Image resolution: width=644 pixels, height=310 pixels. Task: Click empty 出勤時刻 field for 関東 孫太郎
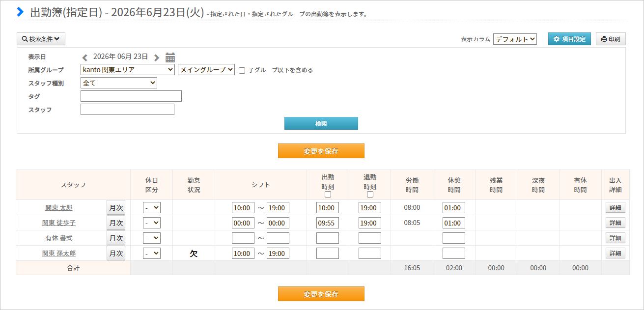tap(328, 254)
